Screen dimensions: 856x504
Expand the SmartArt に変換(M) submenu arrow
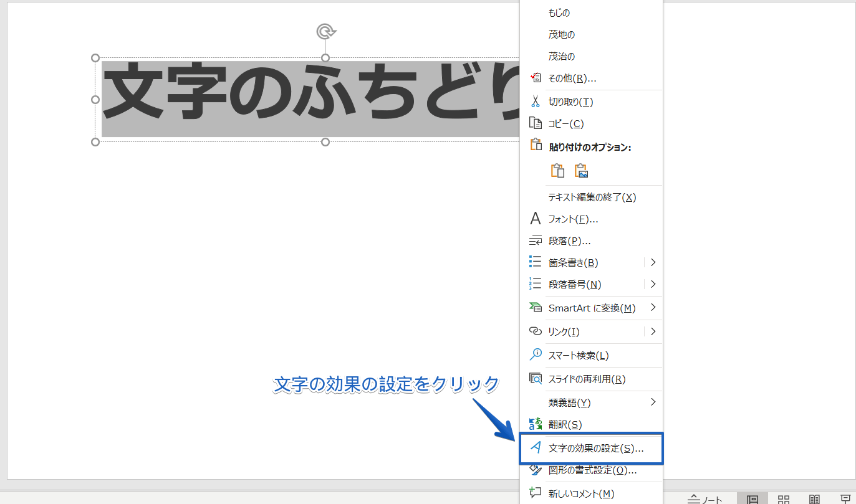(x=653, y=307)
